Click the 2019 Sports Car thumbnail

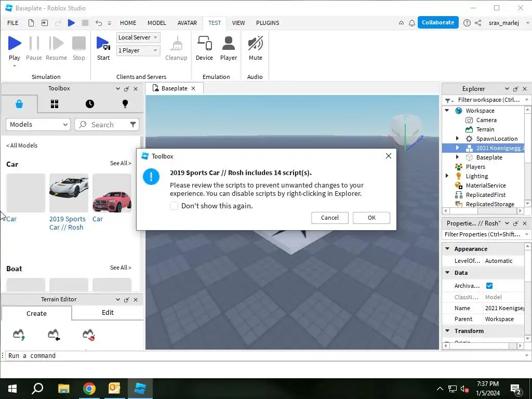[69, 193]
